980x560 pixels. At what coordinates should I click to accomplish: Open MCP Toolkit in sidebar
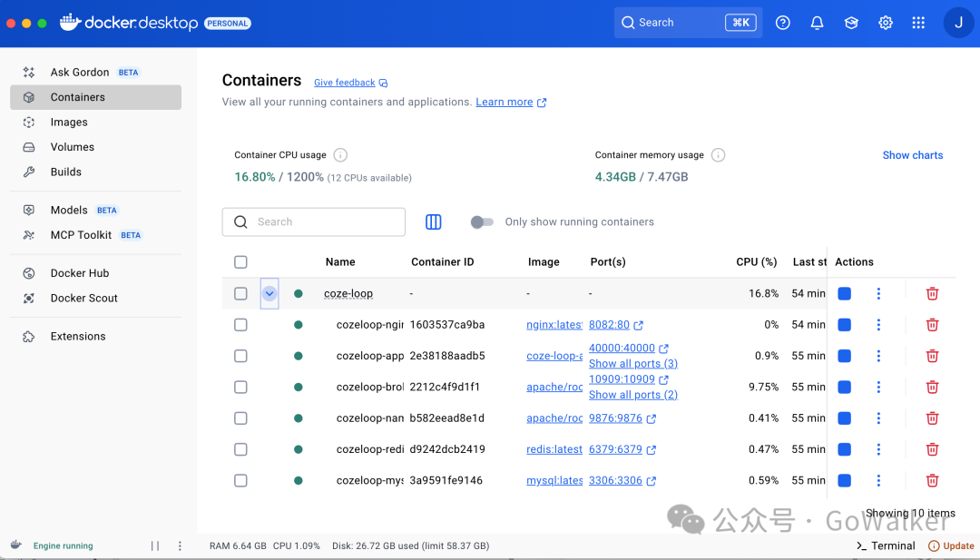click(x=95, y=236)
